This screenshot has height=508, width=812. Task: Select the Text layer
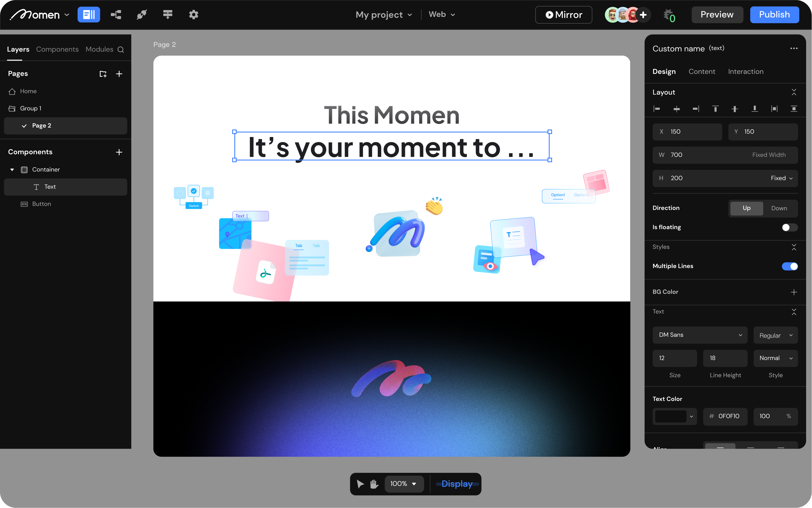point(65,187)
